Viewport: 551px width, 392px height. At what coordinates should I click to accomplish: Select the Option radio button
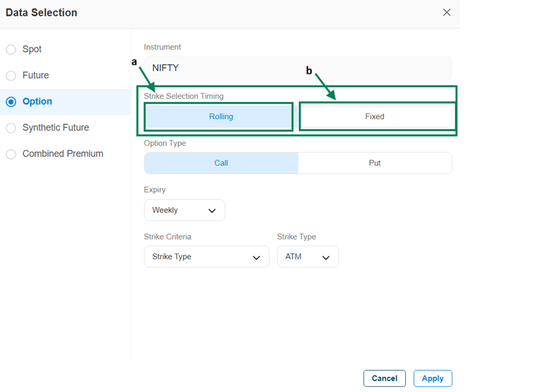[x=11, y=102]
